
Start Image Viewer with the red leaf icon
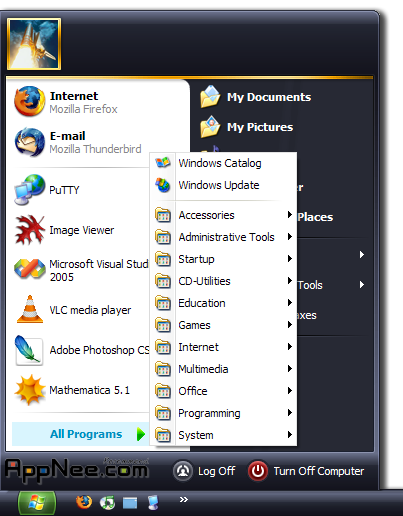[29, 230]
